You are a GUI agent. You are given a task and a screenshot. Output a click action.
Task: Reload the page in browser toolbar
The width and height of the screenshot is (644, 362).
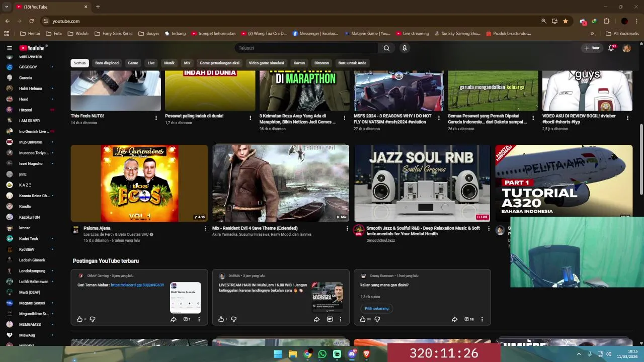pos(31,21)
